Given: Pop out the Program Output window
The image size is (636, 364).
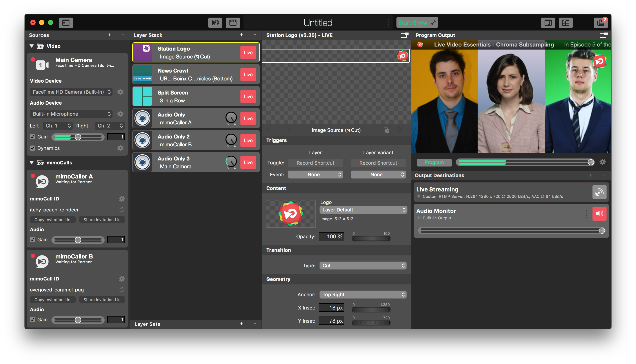Looking at the screenshot, I should (x=603, y=35).
